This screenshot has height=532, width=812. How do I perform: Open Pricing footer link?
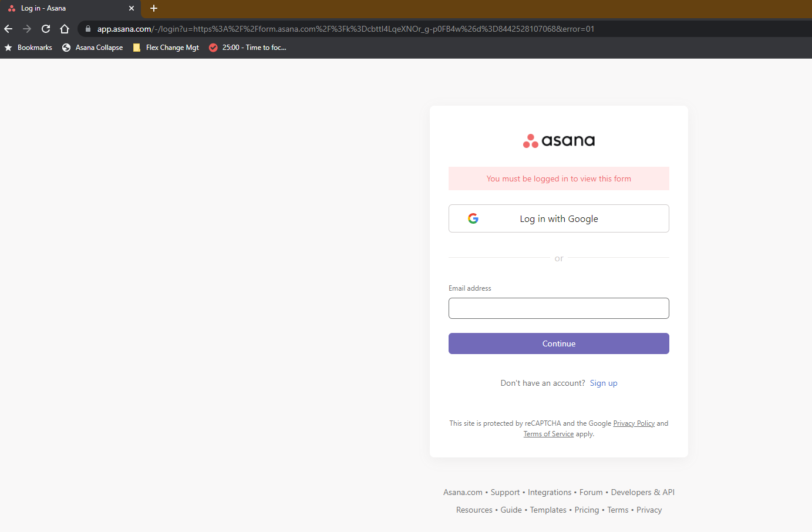click(x=587, y=510)
